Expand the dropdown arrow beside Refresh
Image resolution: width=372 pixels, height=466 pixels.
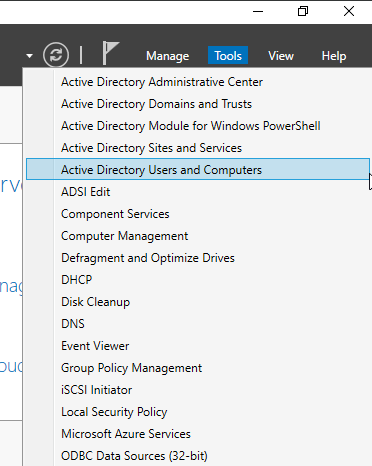point(30,56)
